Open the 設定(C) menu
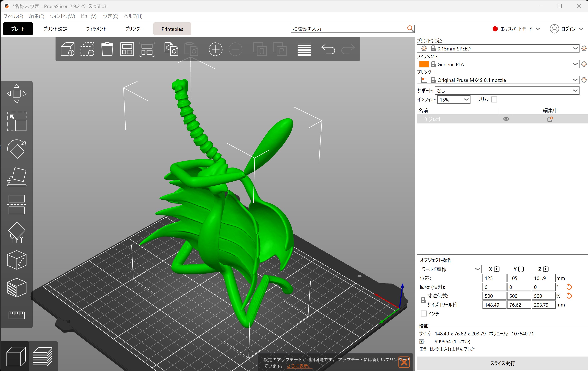The width and height of the screenshot is (588, 371). 110,16
